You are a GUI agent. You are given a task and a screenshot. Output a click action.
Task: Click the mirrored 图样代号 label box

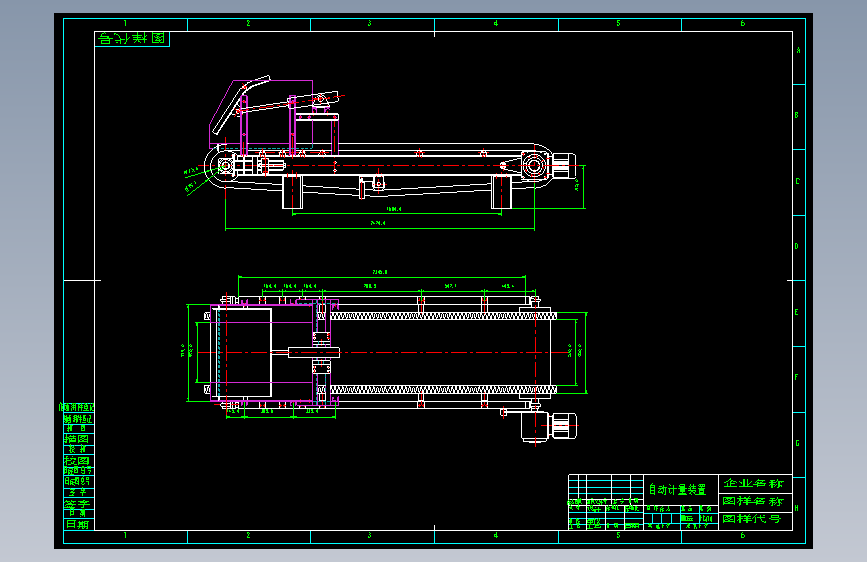click(x=132, y=39)
